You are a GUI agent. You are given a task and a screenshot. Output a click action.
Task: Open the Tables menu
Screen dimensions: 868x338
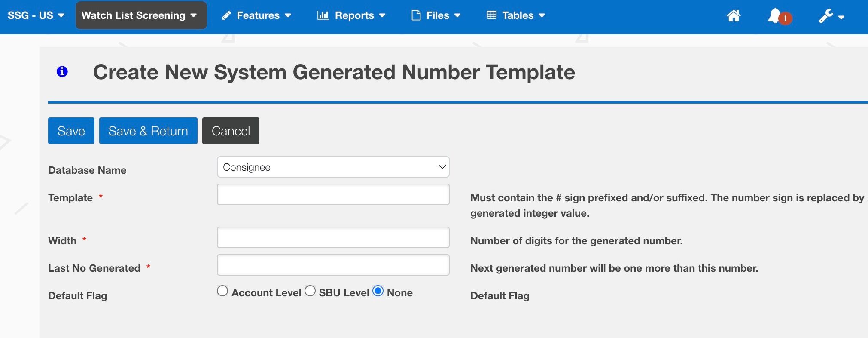516,15
